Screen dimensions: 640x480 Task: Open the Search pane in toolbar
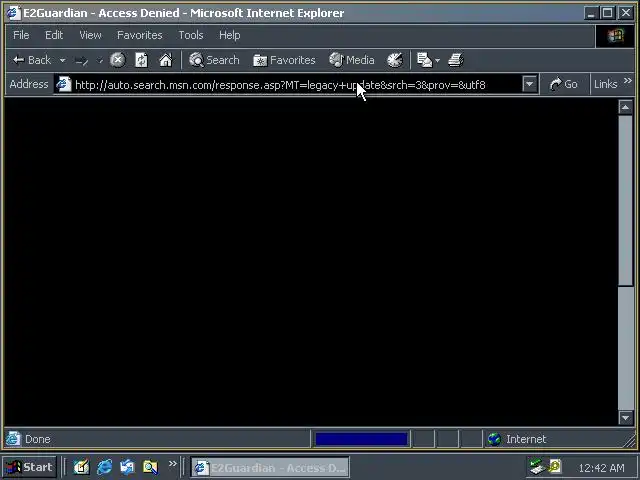point(214,60)
